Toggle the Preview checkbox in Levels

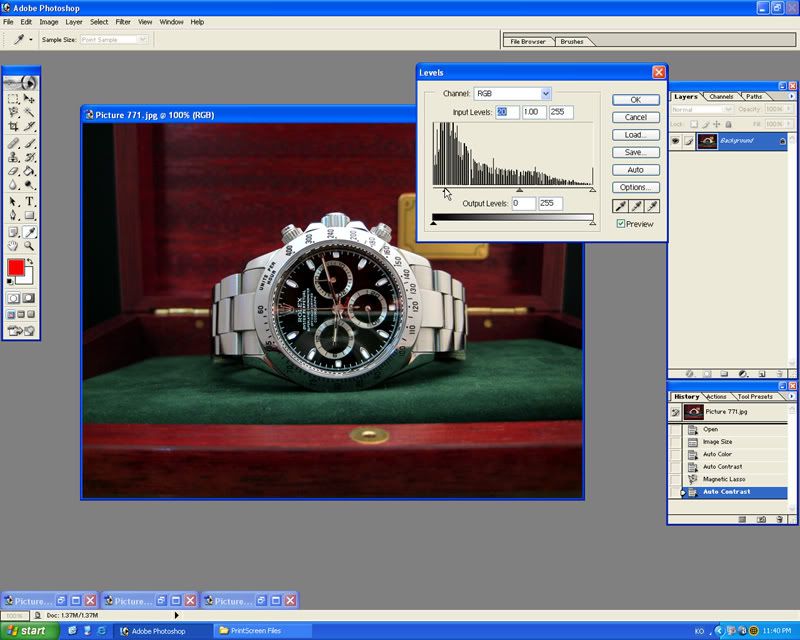tap(620, 224)
